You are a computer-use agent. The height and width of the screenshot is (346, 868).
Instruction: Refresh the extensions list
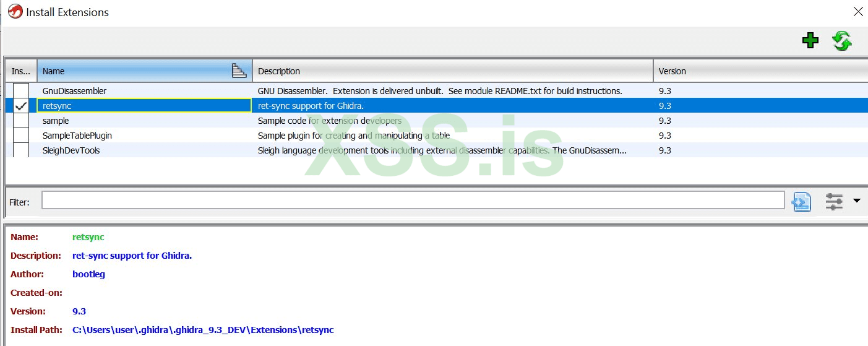pos(842,41)
